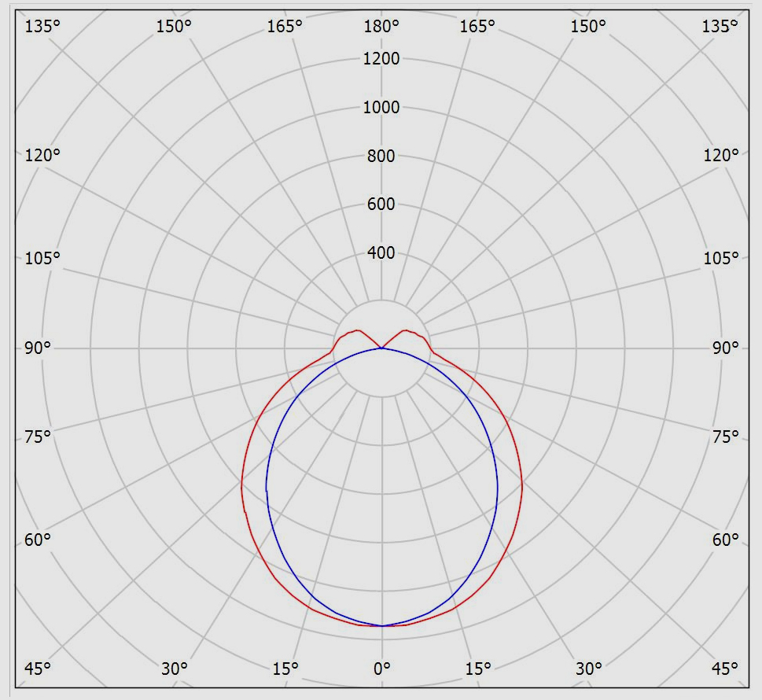
Task: Select the 1200 radial scale label
Action: [x=381, y=58]
